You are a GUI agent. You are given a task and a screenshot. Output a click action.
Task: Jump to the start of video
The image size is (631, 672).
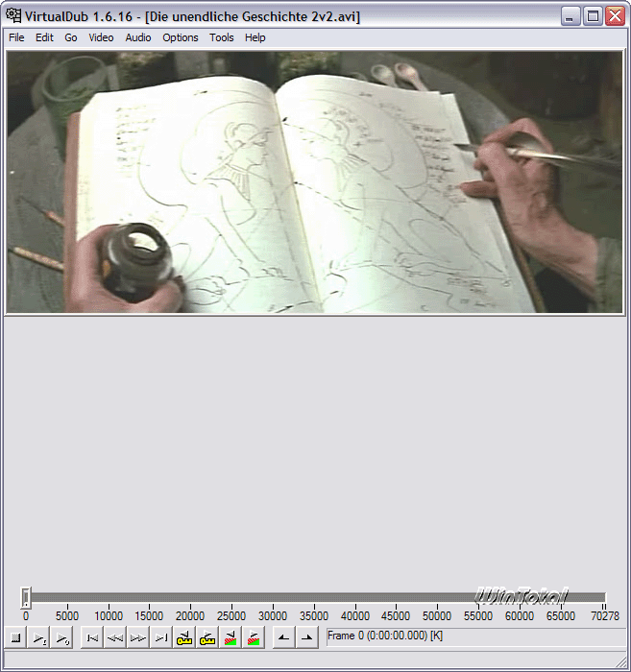point(92,637)
